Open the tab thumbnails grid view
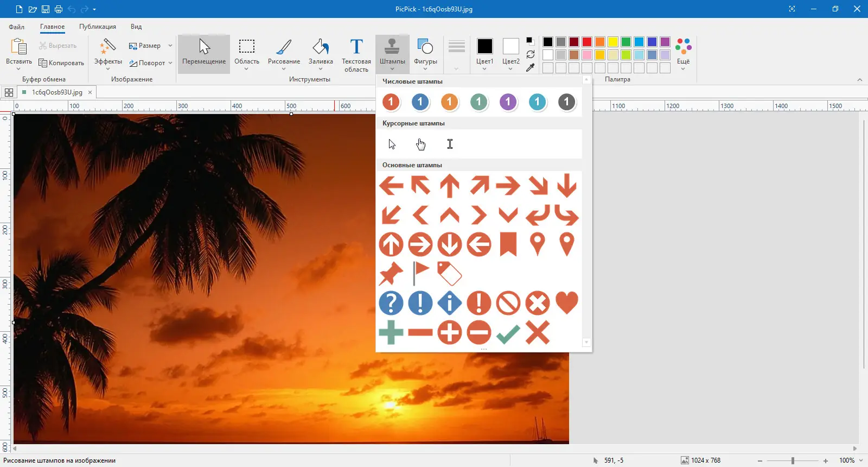 pyautogui.click(x=9, y=92)
